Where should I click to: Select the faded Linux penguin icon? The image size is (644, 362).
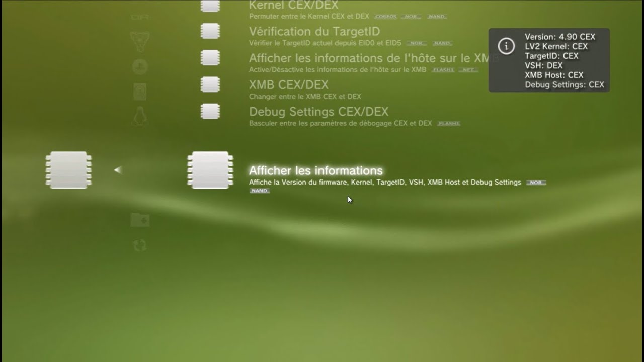point(139,117)
